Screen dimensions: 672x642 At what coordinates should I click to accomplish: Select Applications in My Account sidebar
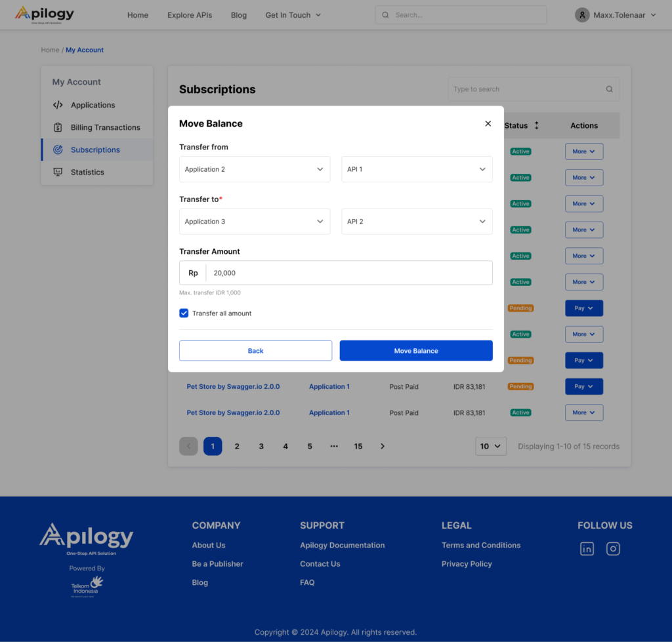93,105
